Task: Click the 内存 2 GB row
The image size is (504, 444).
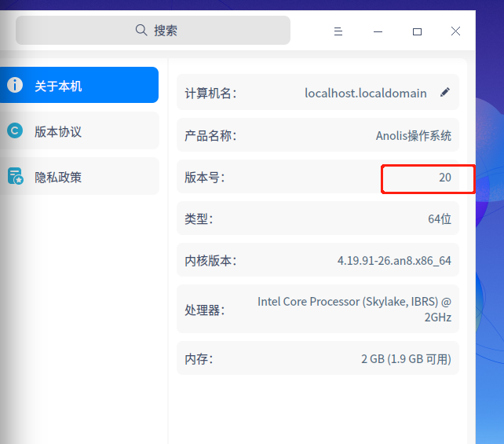Action: pos(317,359)
